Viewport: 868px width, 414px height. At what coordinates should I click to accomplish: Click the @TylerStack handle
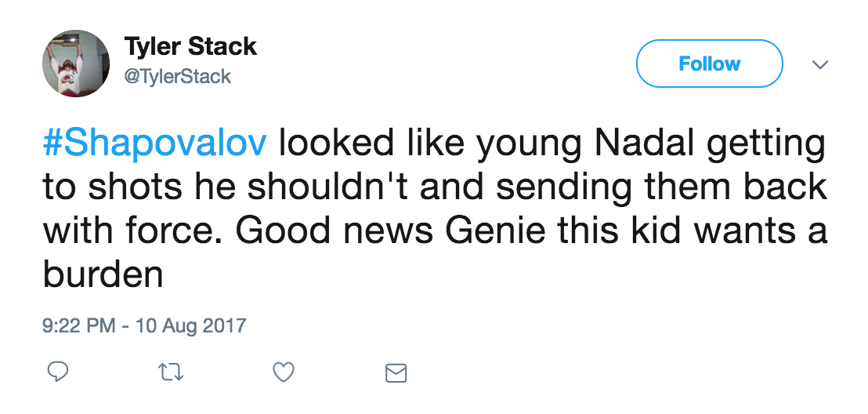tap(178, 76)
